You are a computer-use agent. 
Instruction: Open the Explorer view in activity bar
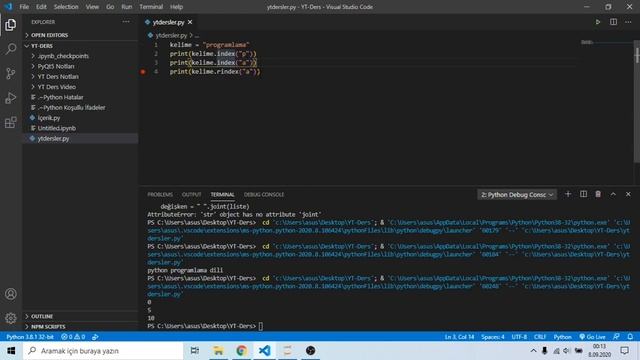click(11, 25)
